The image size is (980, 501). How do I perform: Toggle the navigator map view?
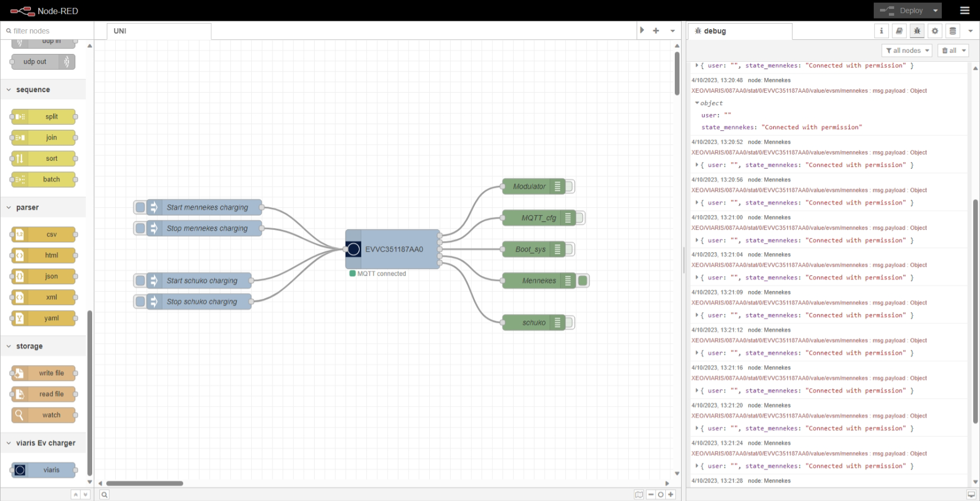click(x=639, y=495)
